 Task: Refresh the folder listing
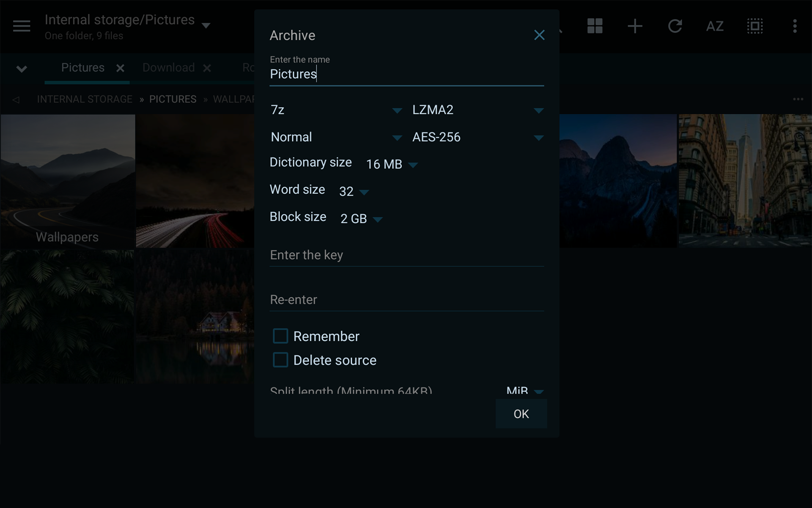click(x=675, y=26)
